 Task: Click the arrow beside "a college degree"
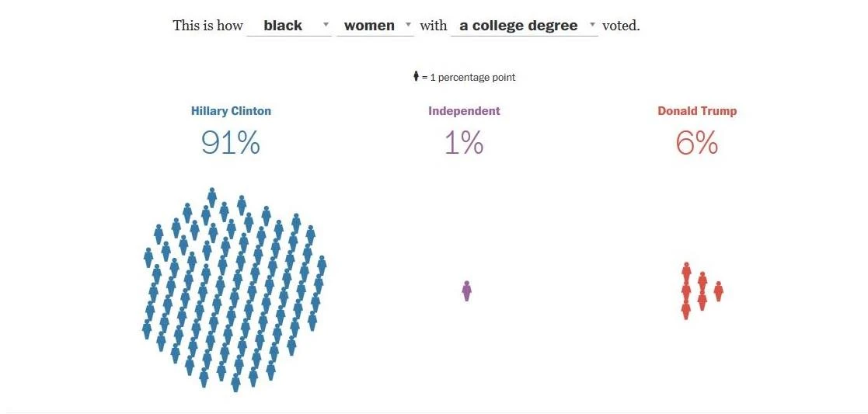pos(592,25)
